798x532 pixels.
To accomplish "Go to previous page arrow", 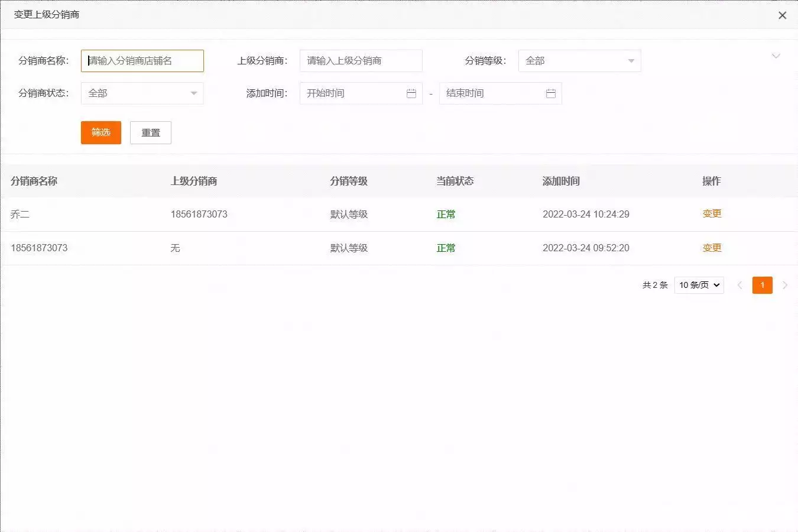I will [x=739, y=285].
